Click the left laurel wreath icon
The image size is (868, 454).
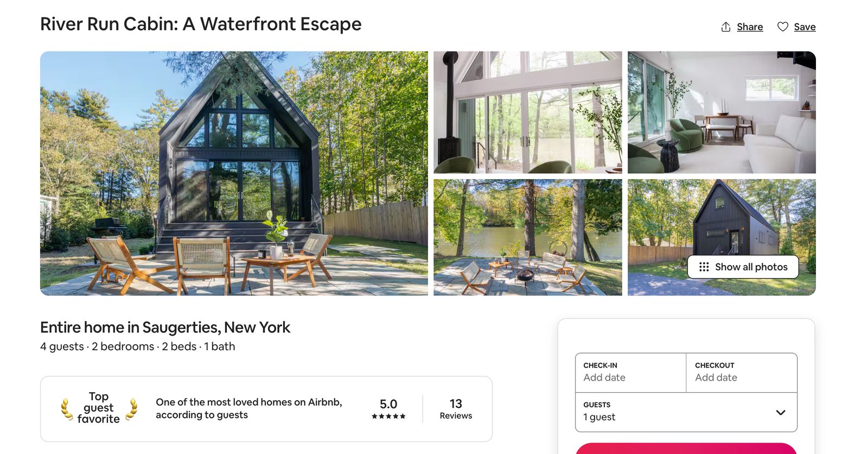67,409
